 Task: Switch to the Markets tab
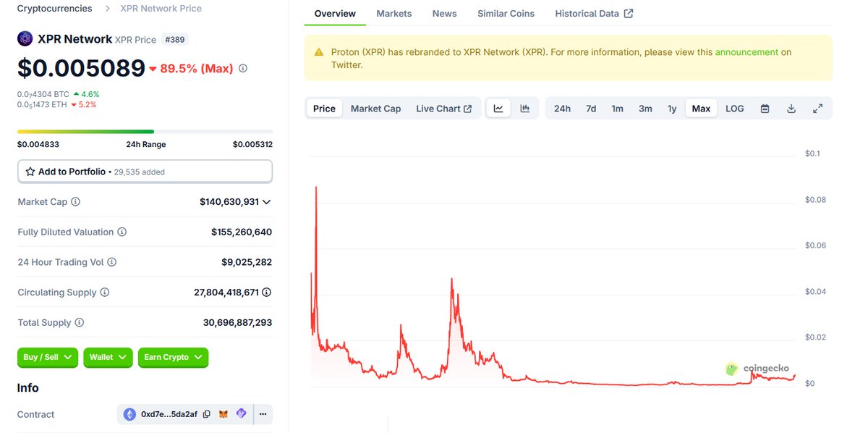(x=394, y=14)
